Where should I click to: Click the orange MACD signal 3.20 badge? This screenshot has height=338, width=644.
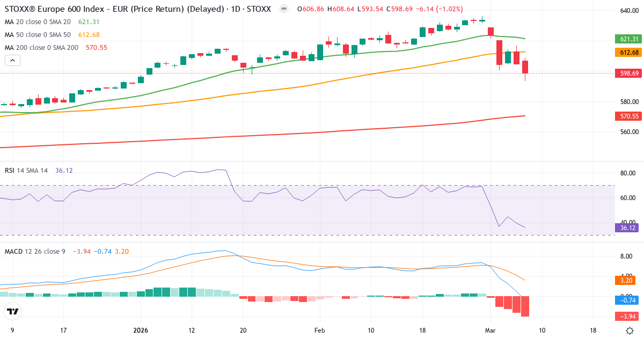626,280
